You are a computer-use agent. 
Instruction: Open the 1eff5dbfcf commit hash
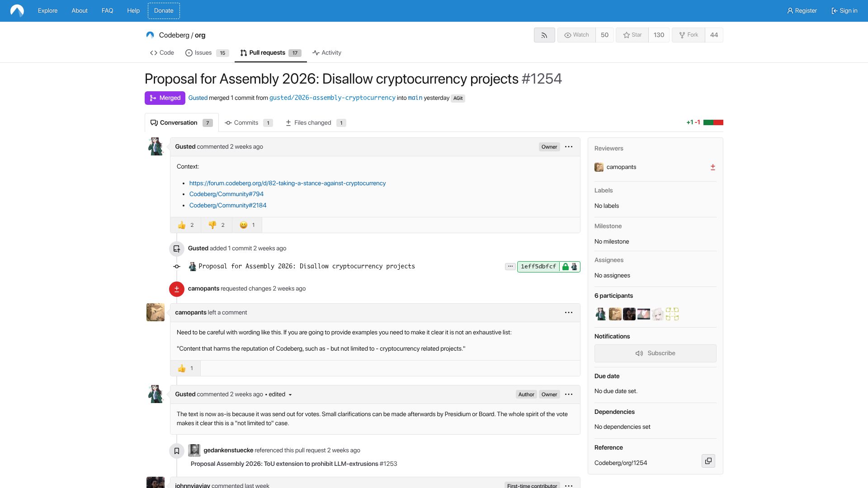(x=538, y=267)
